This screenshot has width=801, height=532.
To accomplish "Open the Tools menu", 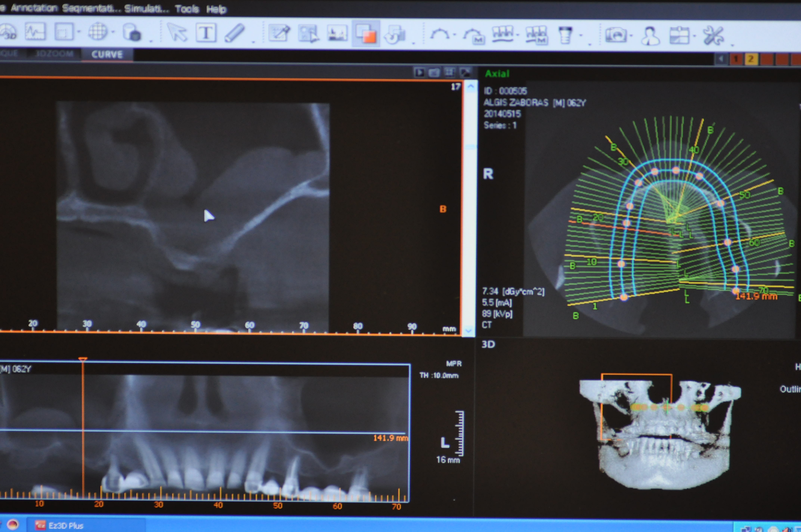I will click(x=187, y=9).
